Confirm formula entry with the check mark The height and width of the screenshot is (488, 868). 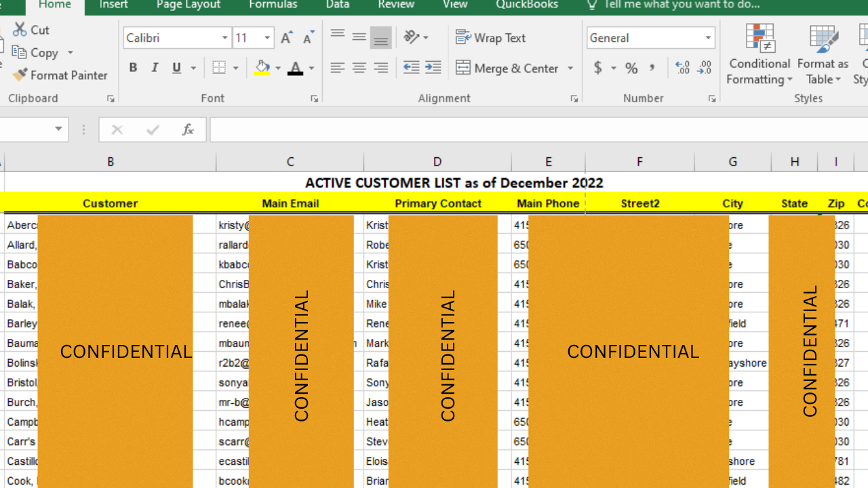[x=153, y=129]
